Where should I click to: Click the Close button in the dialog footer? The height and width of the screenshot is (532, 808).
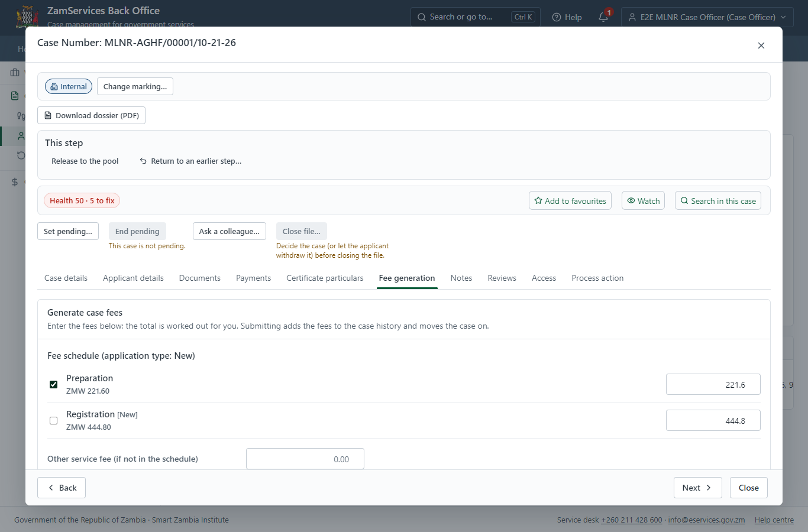pos(749,488)
